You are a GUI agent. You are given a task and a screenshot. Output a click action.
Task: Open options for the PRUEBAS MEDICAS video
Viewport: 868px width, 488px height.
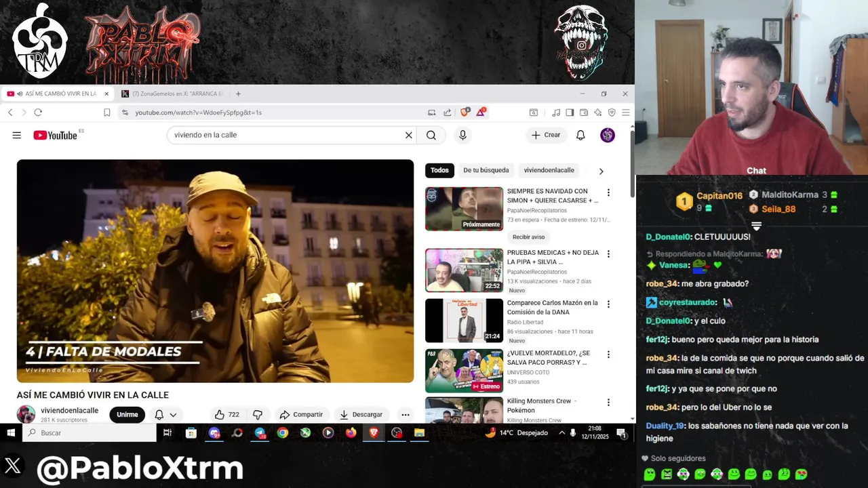click(608, 254)
